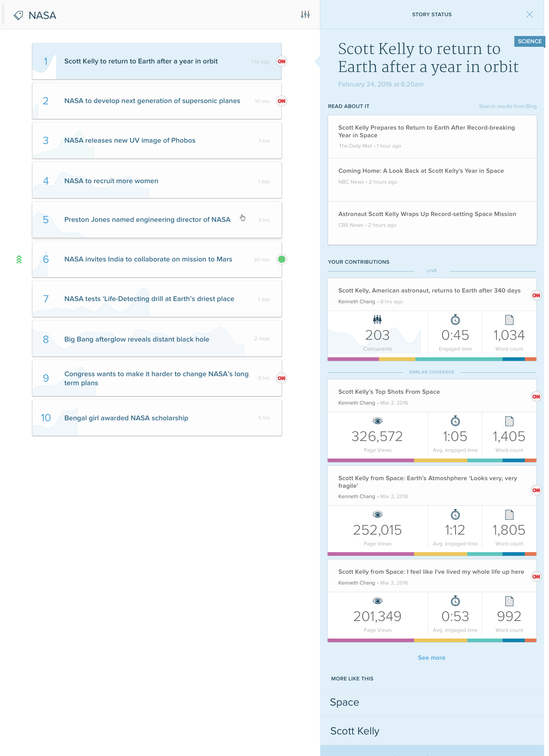The width and height of the screenshot is (549, 756).
Task: Click the green live dot on story 6
Action: pyautogui.click(x=282, y=259)
